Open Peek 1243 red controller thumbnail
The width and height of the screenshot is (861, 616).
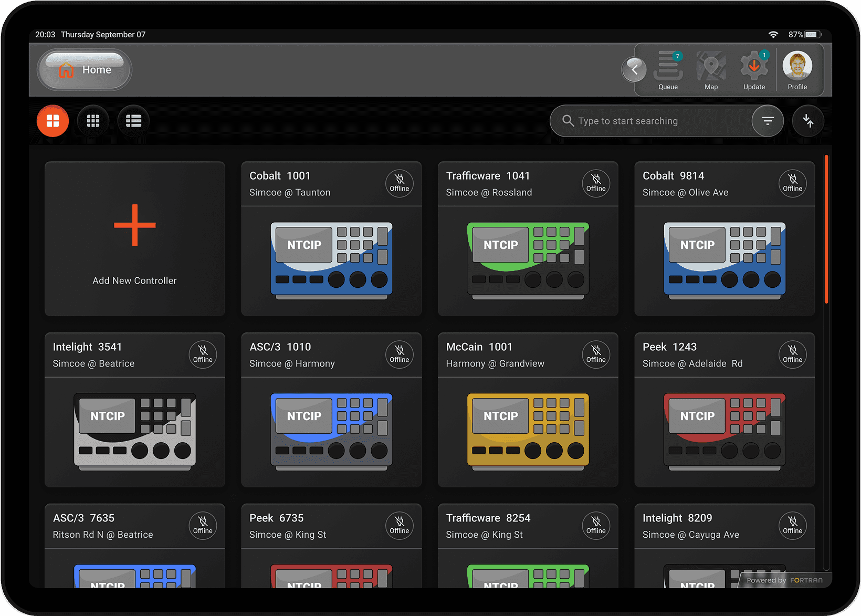[724, 432]
